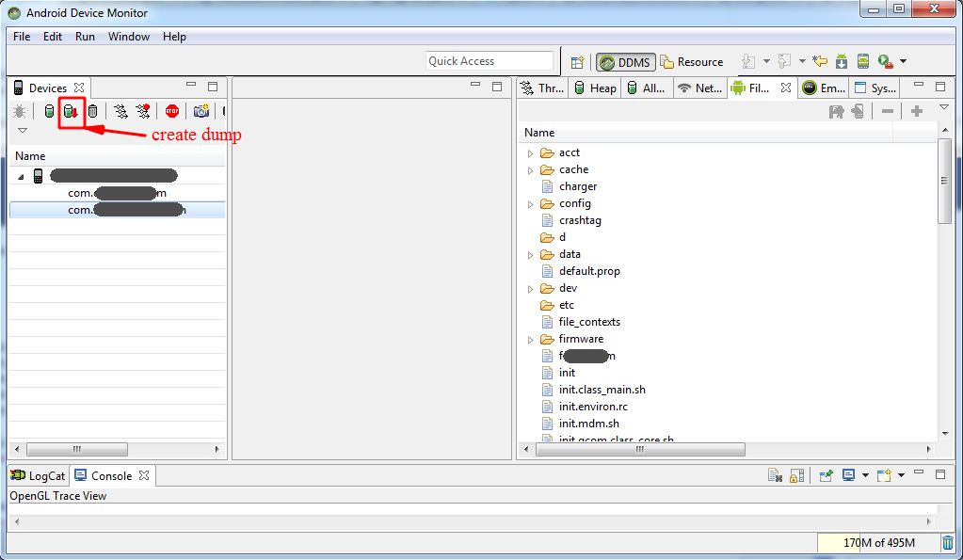
Task: Open the Display Selected Console dropdown
Action: (865, 476)
